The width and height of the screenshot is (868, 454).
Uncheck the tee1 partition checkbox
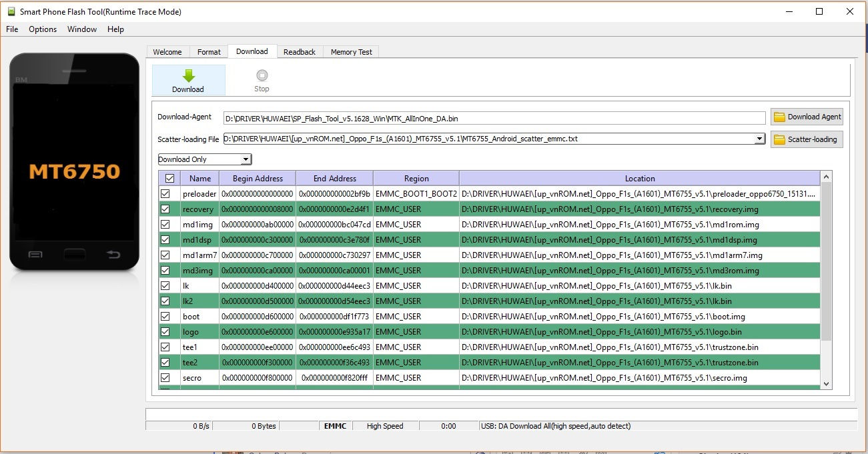tap(165, 347)
